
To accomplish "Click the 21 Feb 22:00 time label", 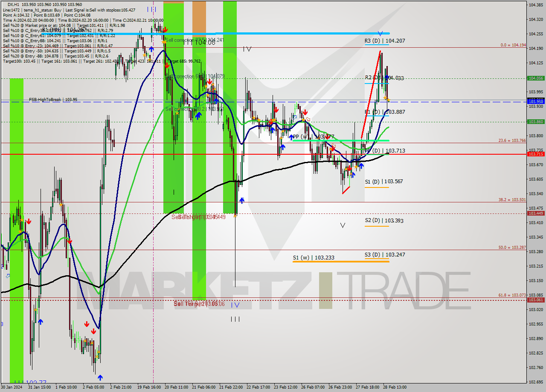I will pyautogui.click(x=232, y=387).
